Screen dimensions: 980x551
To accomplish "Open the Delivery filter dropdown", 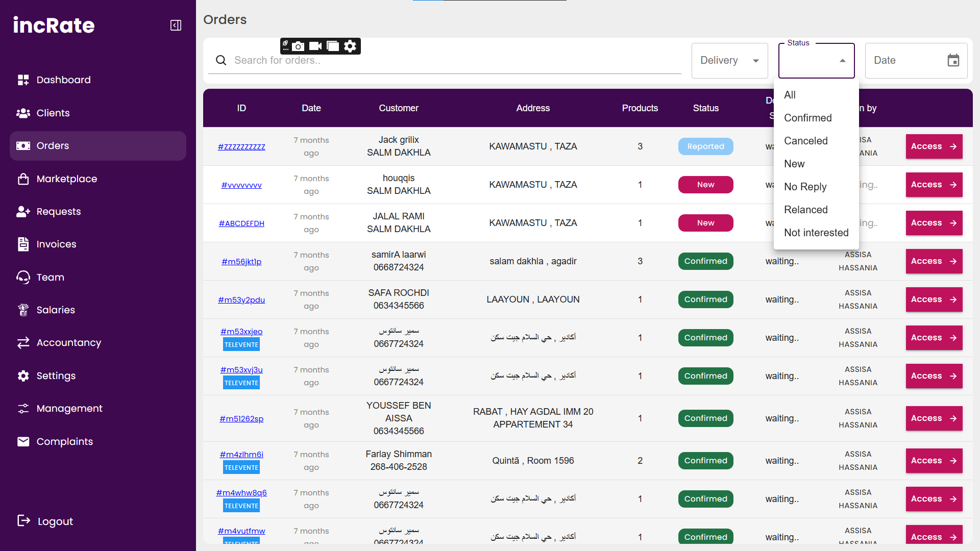I will [729, 60].
